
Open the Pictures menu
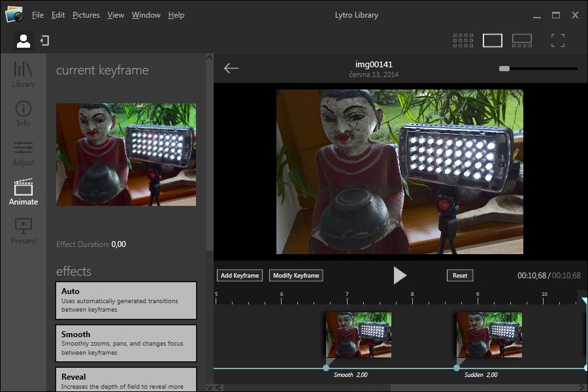click(86, 15)
